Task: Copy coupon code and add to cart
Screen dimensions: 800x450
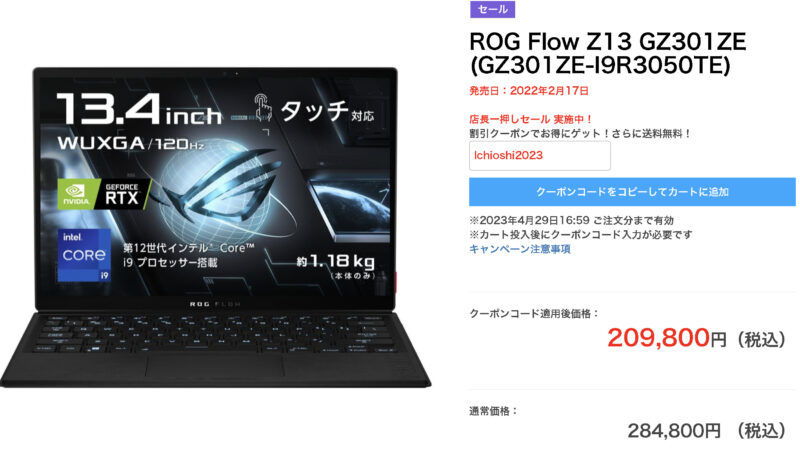Action: click(x=632, y=192)
